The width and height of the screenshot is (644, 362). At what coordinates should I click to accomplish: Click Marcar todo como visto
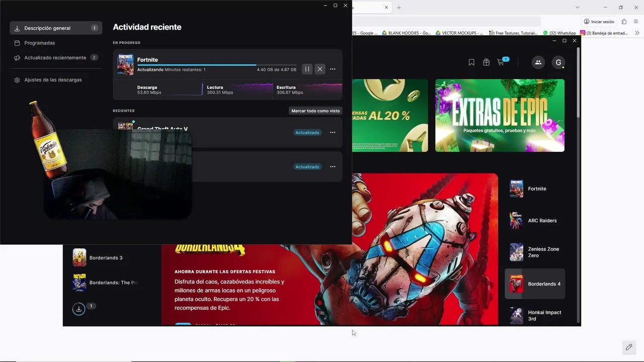click(315, 111)
